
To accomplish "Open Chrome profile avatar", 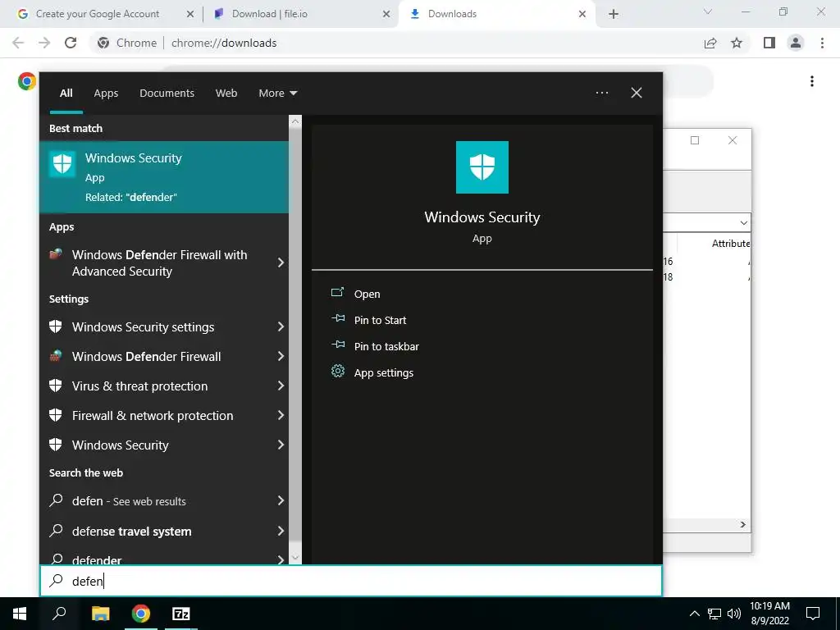I will point(796,43).
